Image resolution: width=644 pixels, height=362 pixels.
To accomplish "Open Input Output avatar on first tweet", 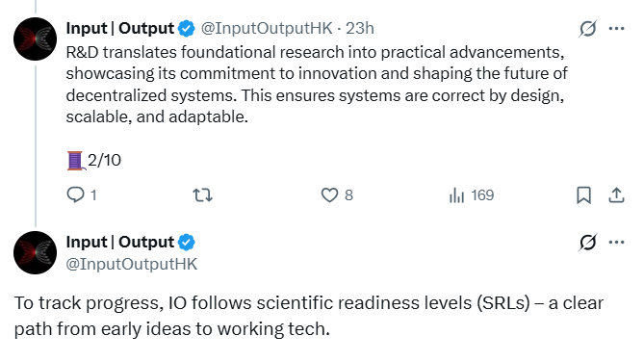I will click(x=36, y=39).
